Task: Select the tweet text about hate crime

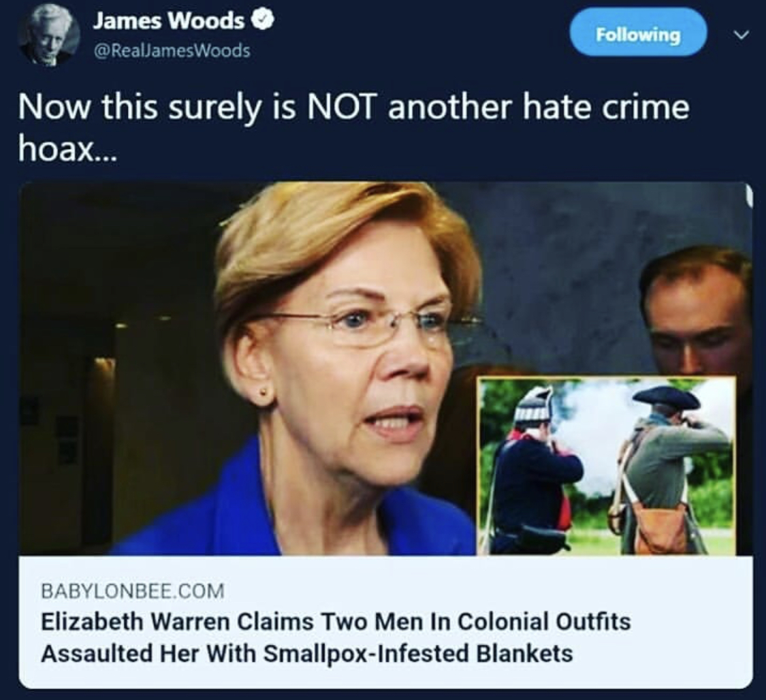Action: click(x=353, y=126)
